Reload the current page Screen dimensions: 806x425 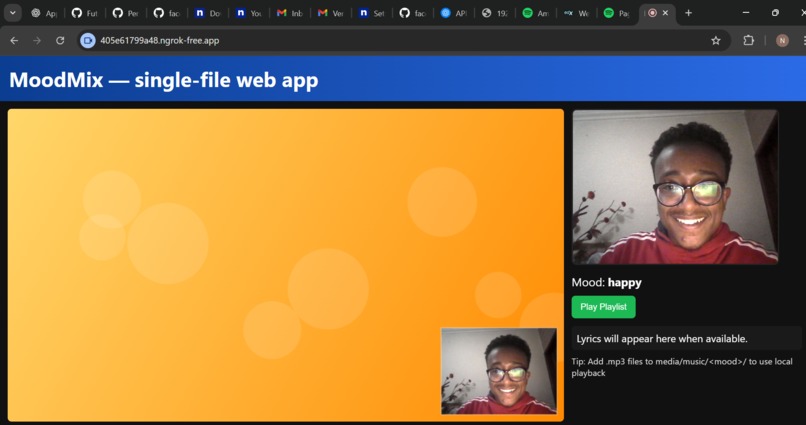pyautogui.click(x=60, y=41)
